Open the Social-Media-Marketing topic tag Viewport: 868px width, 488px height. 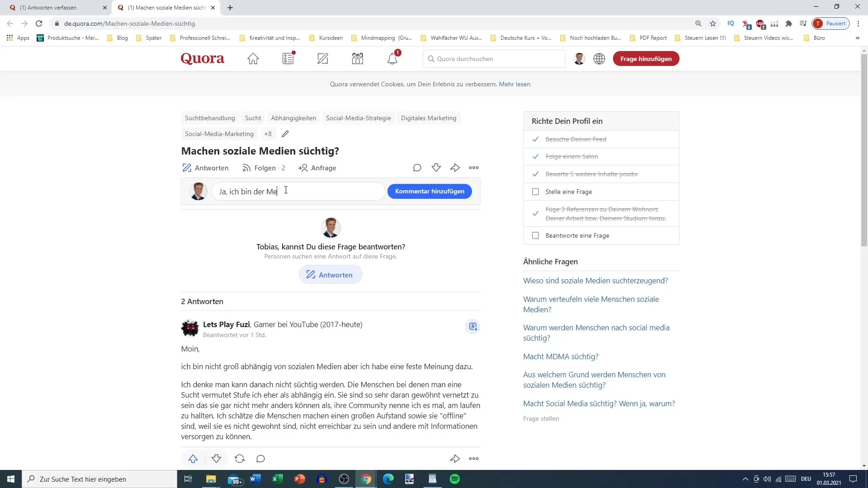219,134
